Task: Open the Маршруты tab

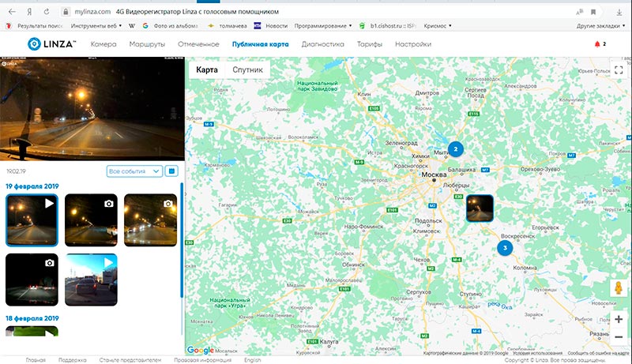Action: [147, 45]
